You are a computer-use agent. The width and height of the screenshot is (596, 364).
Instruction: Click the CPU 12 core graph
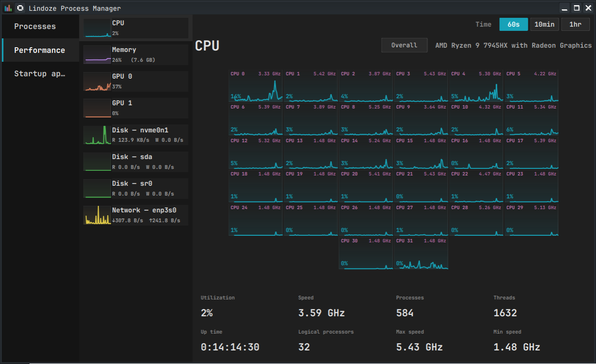tap(256, 153)
